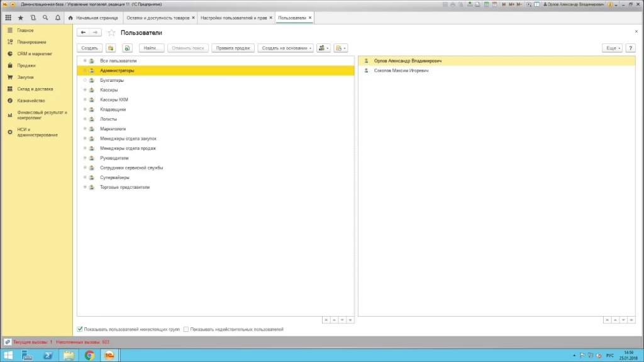
Task: Add Пользователи form to favorites star
Action: pyautogui.click(x=111, y=33)
